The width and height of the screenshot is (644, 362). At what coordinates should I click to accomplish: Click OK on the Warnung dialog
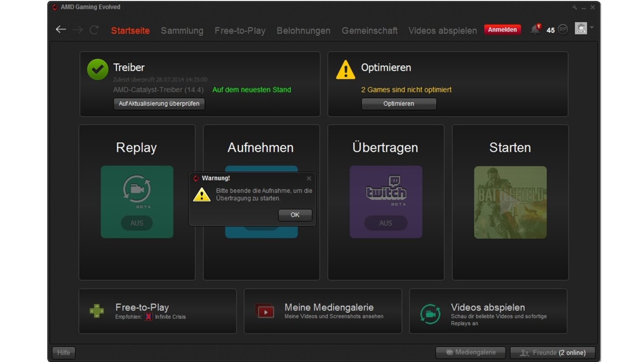(295, 215)
